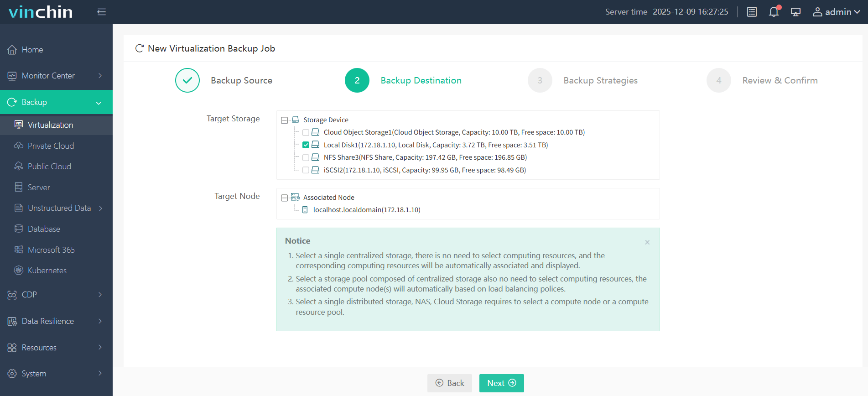Click the Next button

(501, 383)
